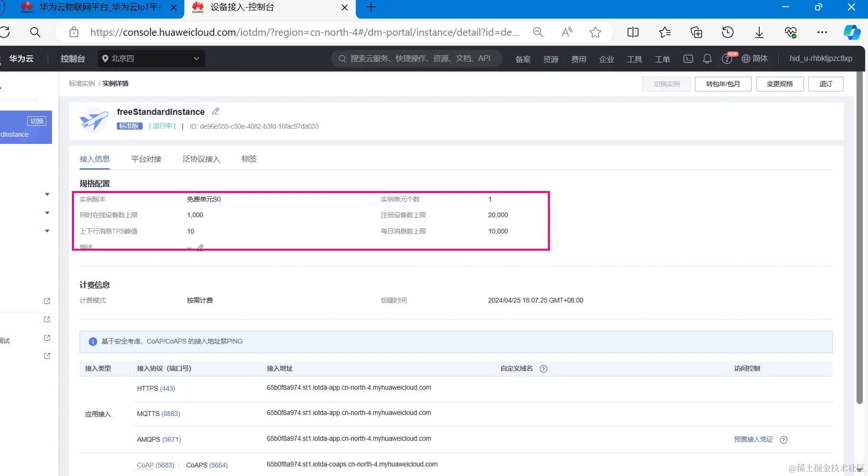868x476 pixels.
Task: Click the 转包年/包月 button
Action: [723, 84]
